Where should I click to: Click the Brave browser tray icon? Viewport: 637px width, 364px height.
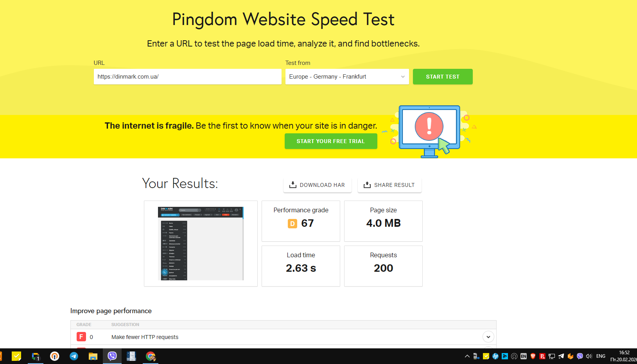tap(533, 356)
